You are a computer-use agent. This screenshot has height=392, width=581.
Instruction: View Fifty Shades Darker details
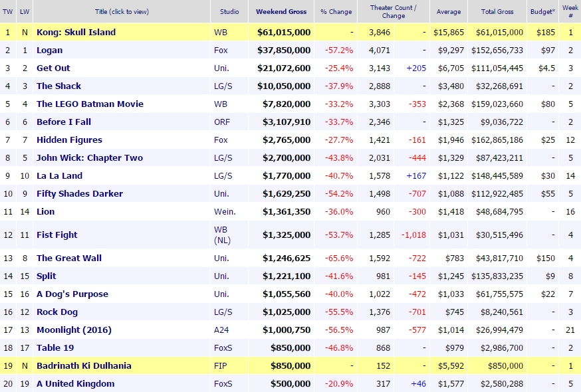pyautogui.click(x=79, y=194)
